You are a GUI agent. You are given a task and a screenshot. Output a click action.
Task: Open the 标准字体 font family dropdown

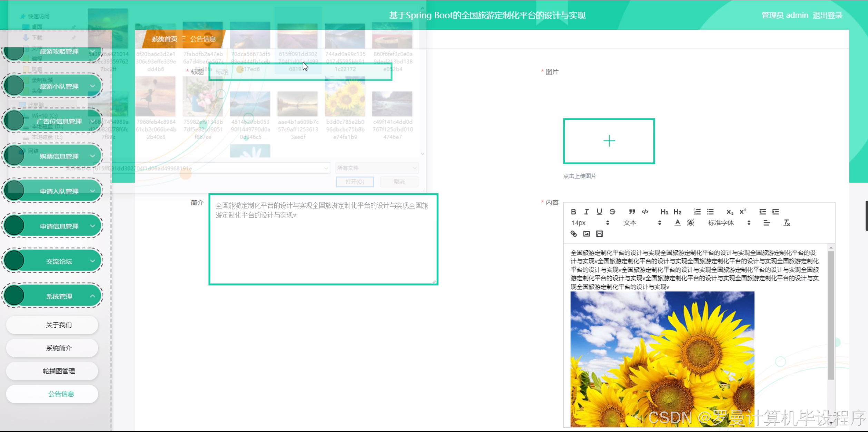coord(729,223)
